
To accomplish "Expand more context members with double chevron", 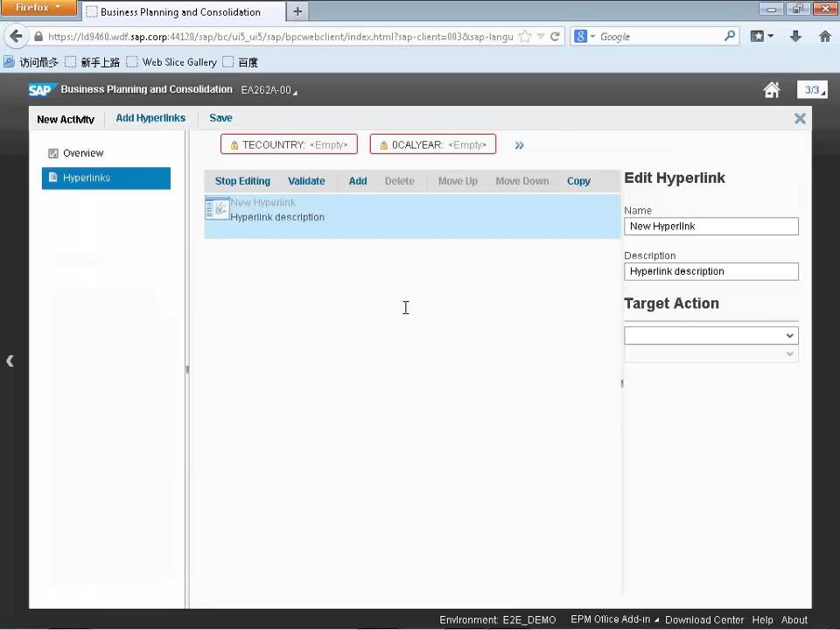I will (x=519, y=145).
